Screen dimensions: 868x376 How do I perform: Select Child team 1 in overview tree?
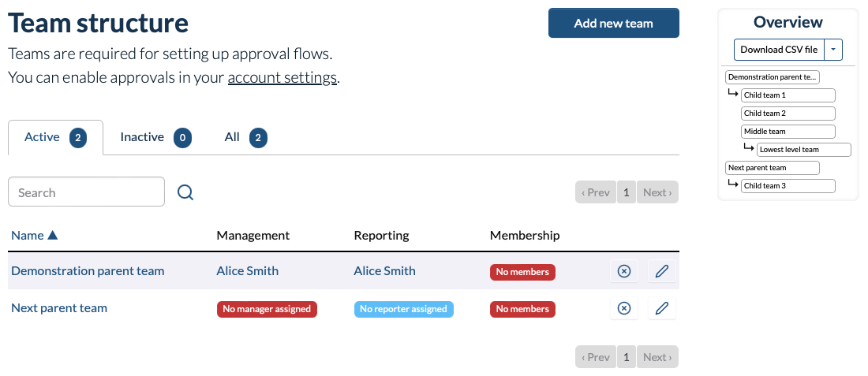(788, 95)
